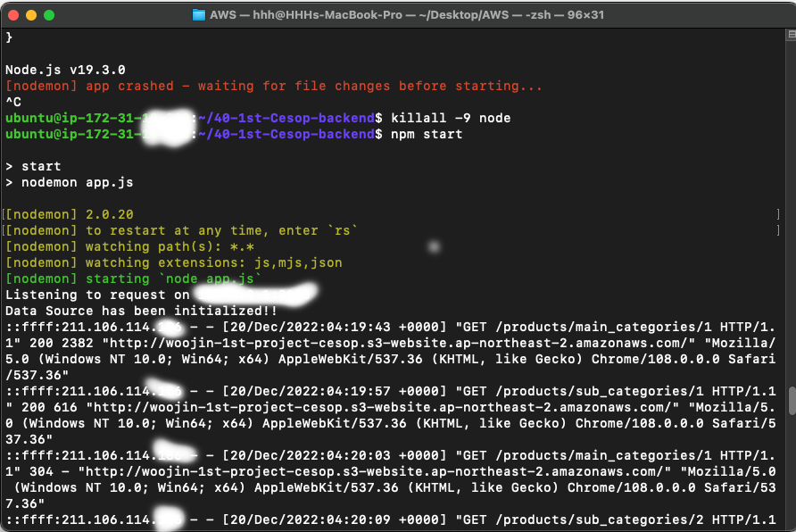This screenshot has height=532, width=796.
Task: Click the 'Listening to request on' line
Action: pos(97,295)
